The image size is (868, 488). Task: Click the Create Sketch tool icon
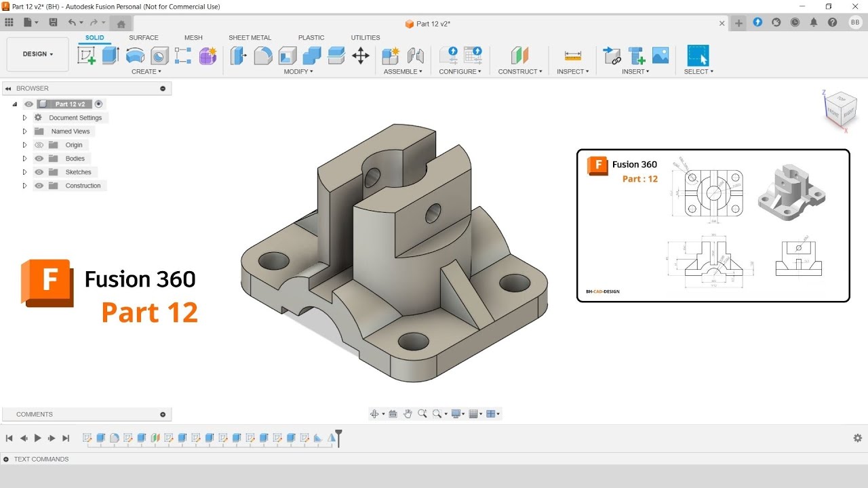point(87,56)
